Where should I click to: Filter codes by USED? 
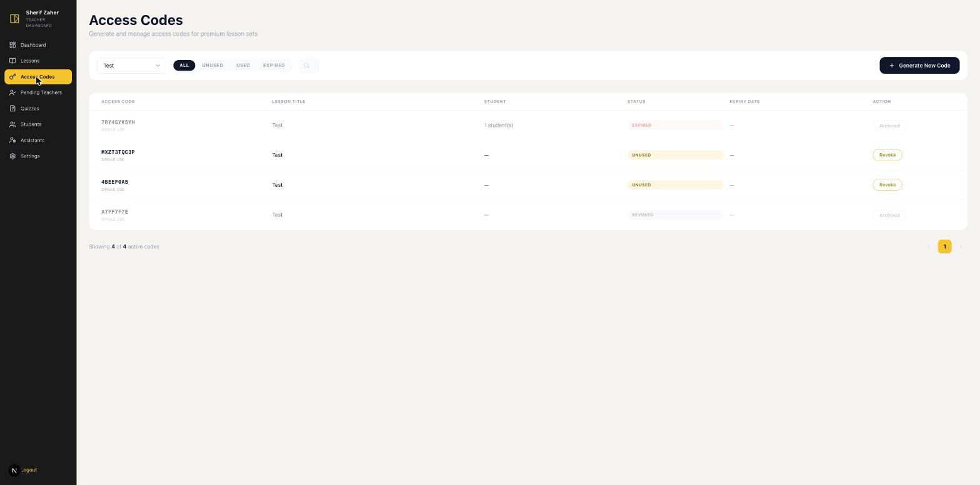(x=243, y=66)
